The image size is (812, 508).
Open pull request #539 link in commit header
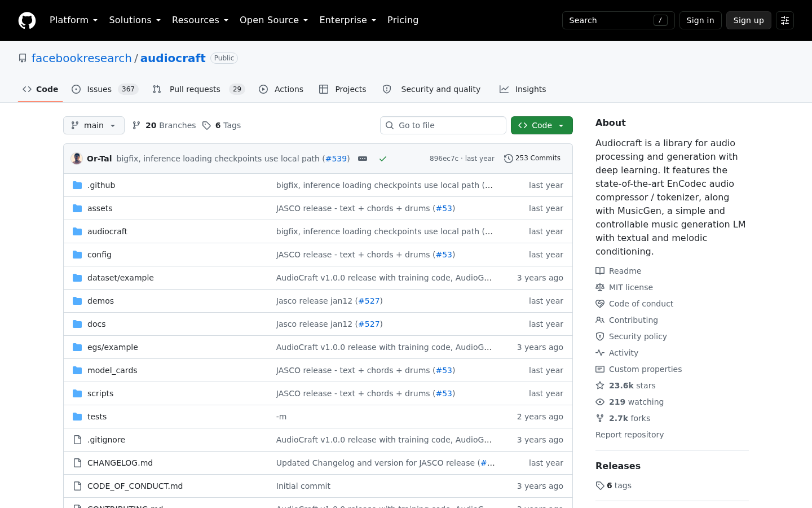tap(336, 159)
